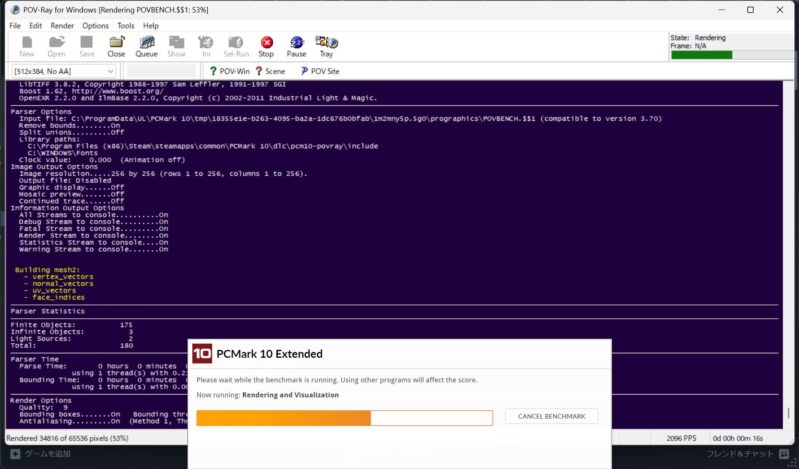Open the File menu
799x469 pixels.
click(15, 25)
